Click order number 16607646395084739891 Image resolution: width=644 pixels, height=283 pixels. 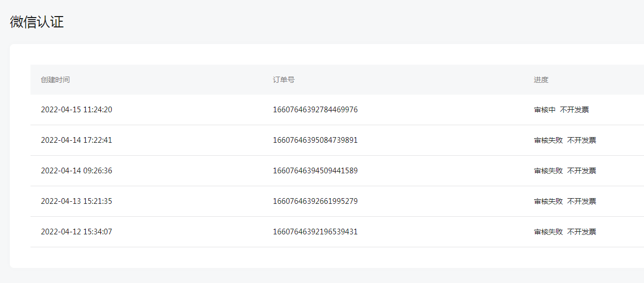tap(315, 140)
